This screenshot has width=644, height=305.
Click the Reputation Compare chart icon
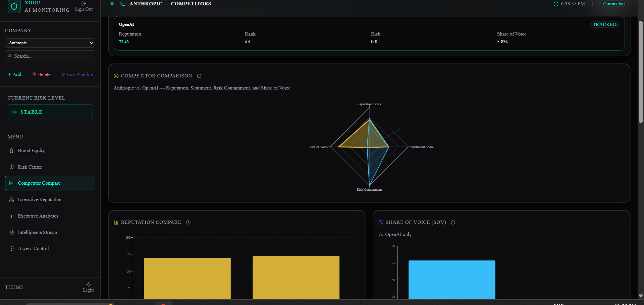116,222
